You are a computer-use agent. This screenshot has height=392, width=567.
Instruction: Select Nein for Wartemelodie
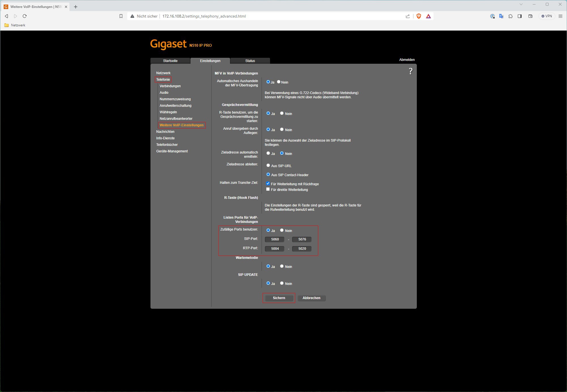tap(282, 266)
